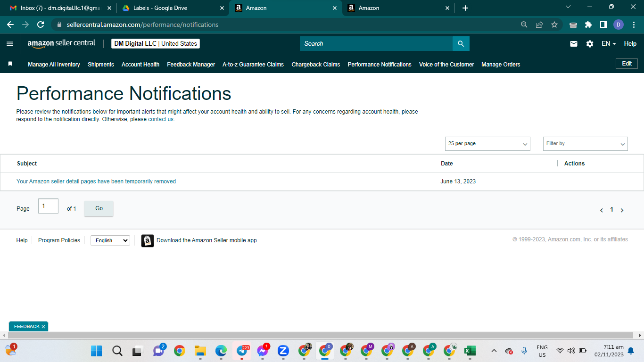Toggle the Chrome side panel
Image resolution: width=644 pixels, height=362 pixels.
click(x=603, y=25)
